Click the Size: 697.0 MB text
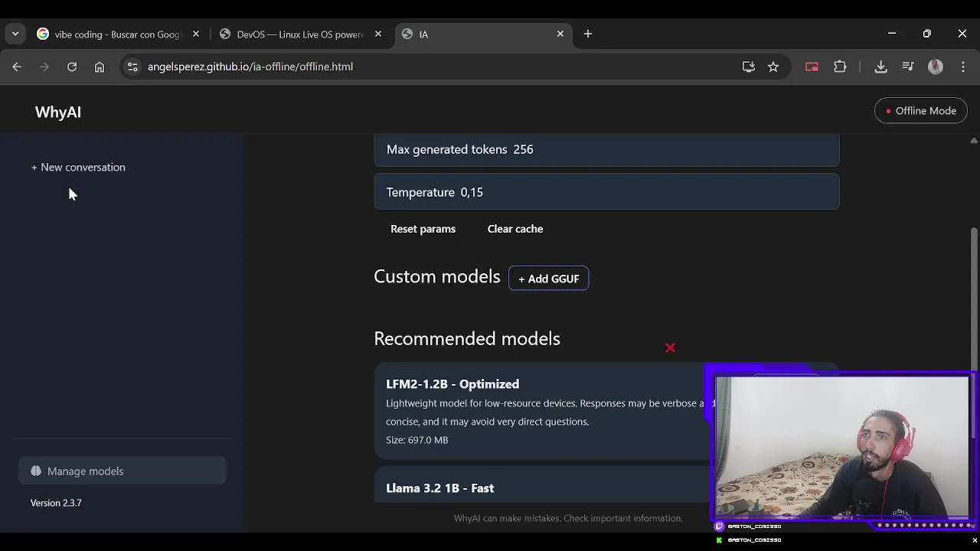The height and width of the screenshot is (551, 980). 417,440
